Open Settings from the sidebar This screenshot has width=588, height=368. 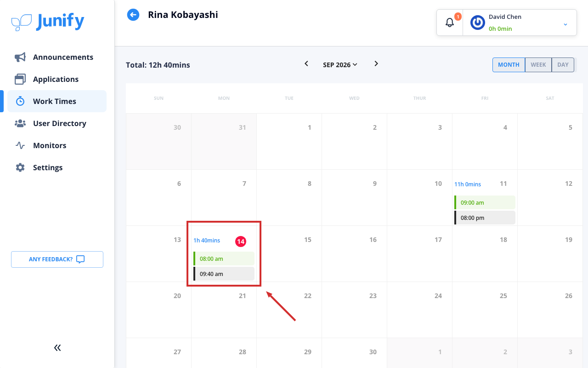57,167
